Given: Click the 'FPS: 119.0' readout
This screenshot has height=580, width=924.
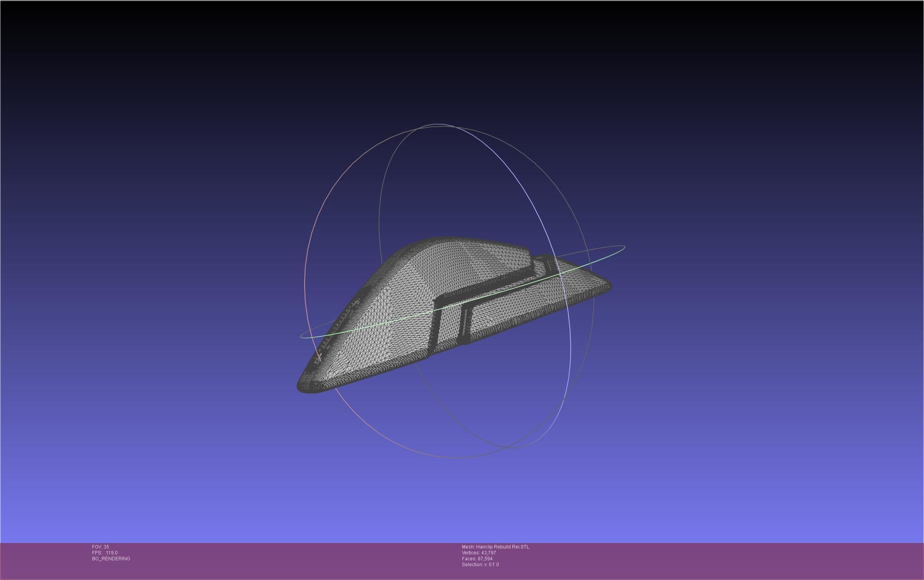Looking at the screenshot, I should (105, 553).
